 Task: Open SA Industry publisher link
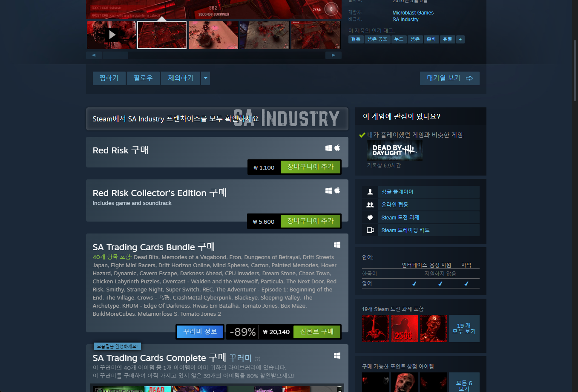click(405, 20)
